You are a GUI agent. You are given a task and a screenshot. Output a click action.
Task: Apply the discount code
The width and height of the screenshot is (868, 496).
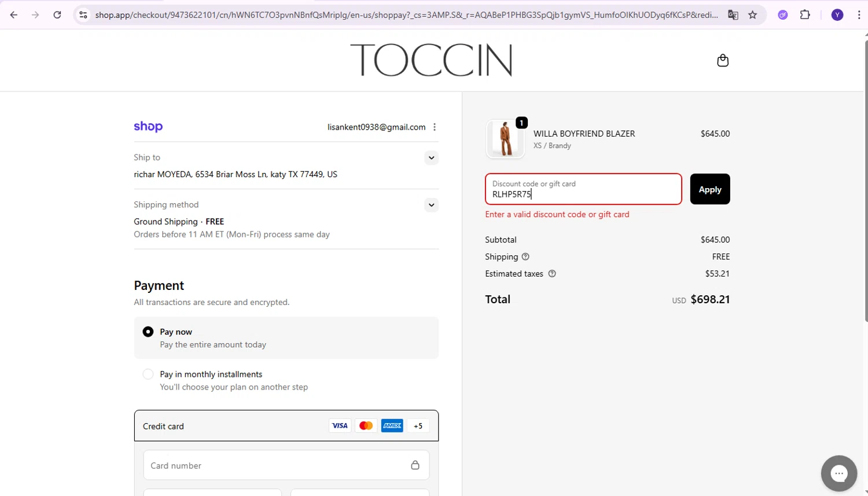710,189
